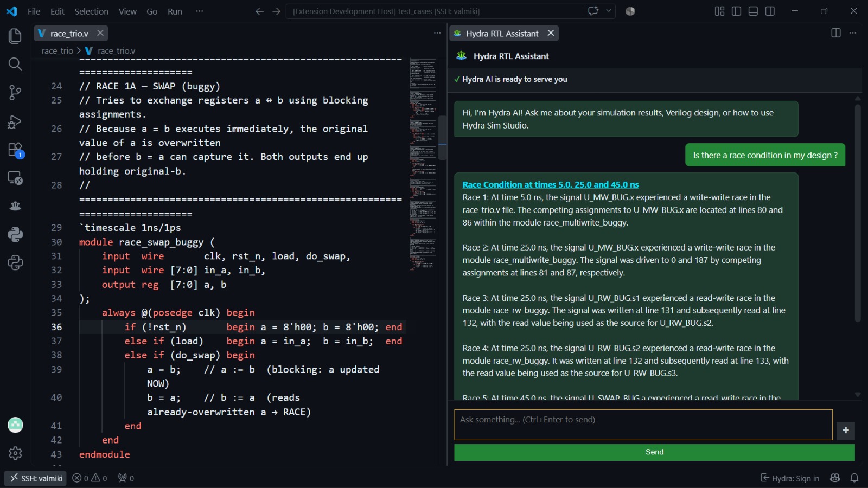Open the Hydra extension icon in sidebar
The height and width of the screenshot is (488, 868).
(15, 206)
